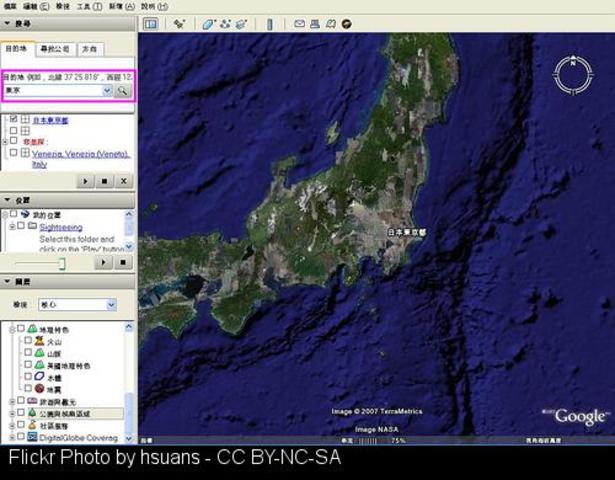Open the 編輯(E) Edit menu

(x=36, y=6)
